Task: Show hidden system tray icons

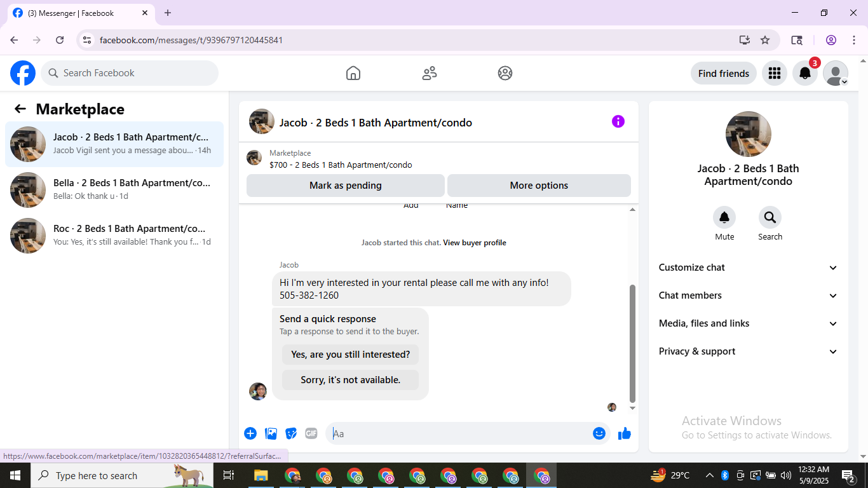Action: [709, 475]
